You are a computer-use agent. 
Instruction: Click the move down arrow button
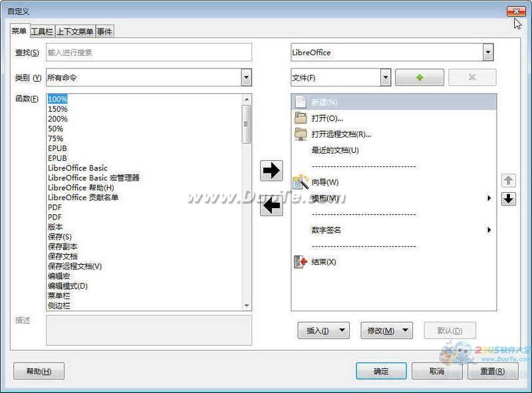pyautogui.click(x=508, y=199)
